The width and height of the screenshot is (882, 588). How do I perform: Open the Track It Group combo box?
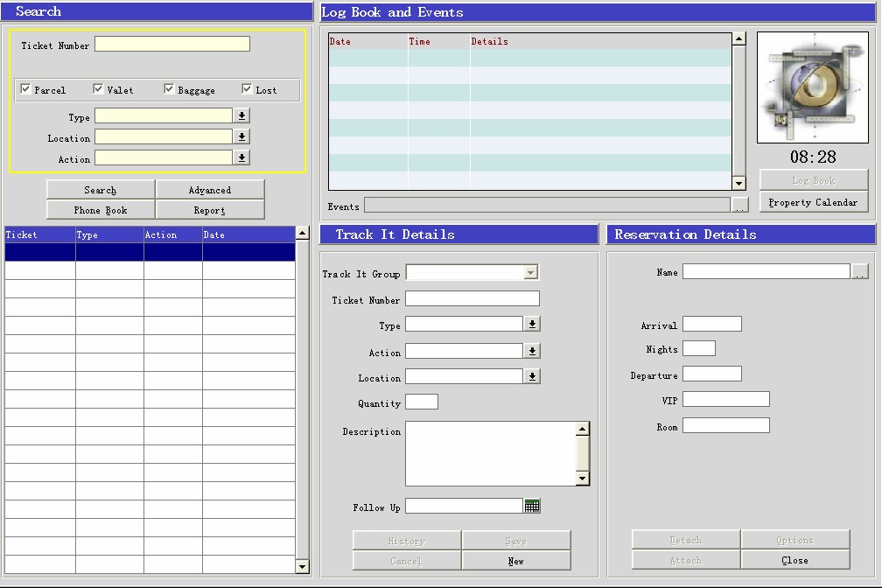pyautogui.click(x=472, y=272)
